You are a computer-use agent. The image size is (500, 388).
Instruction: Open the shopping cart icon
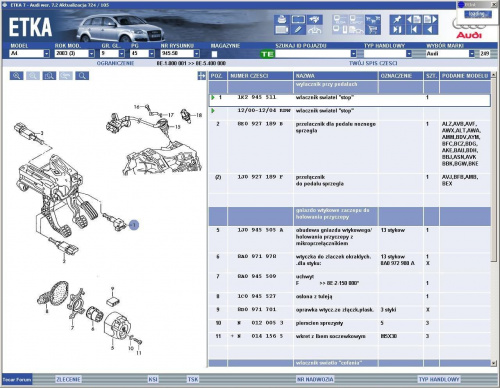(x=373, y=30)
